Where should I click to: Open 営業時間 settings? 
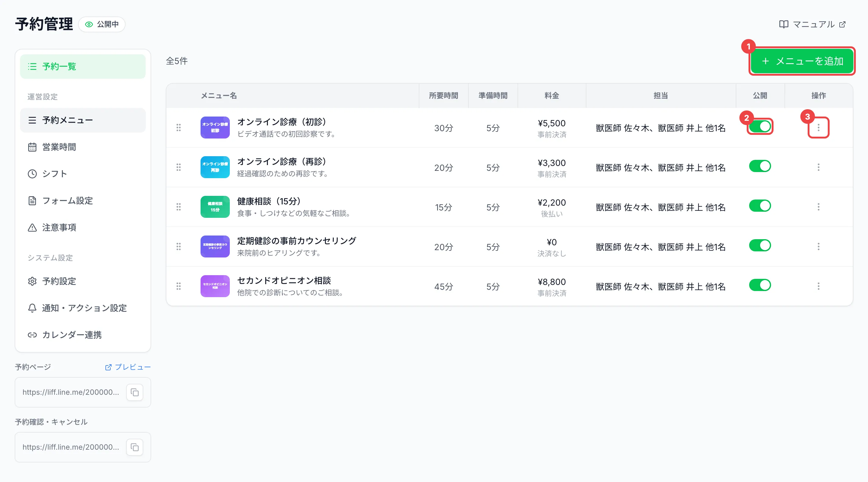point(83,147)
